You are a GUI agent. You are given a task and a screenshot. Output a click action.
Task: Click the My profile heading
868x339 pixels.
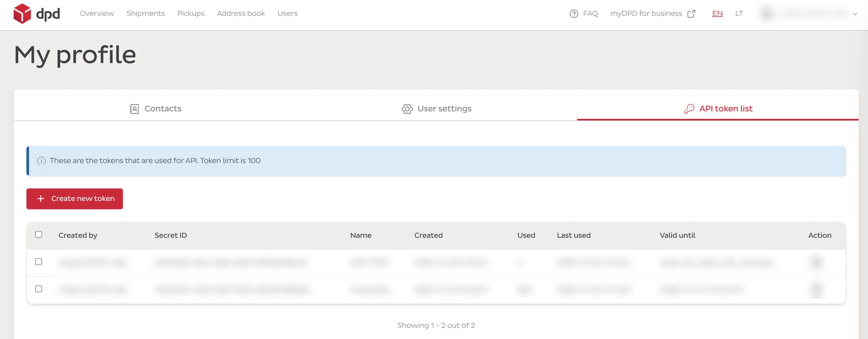(75, 55)
